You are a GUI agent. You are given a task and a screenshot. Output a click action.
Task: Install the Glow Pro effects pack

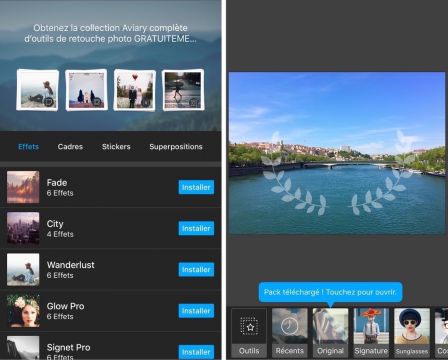196,311
